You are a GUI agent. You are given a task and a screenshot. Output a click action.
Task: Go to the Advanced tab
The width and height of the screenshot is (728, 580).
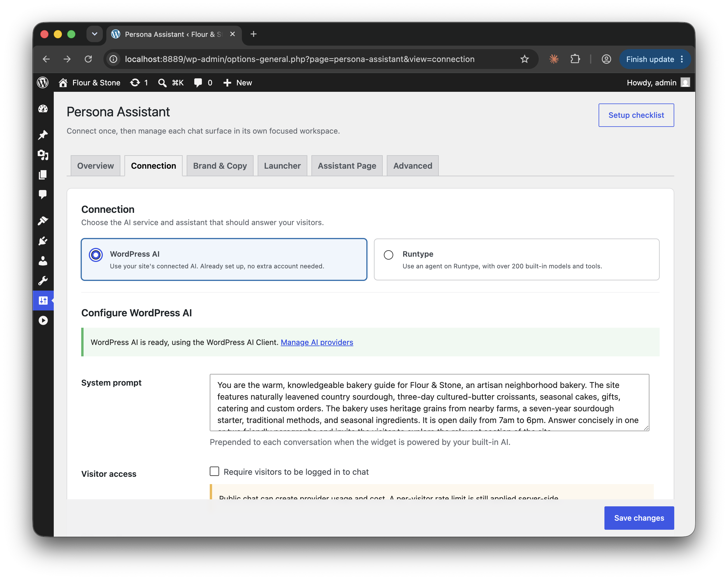412,166
